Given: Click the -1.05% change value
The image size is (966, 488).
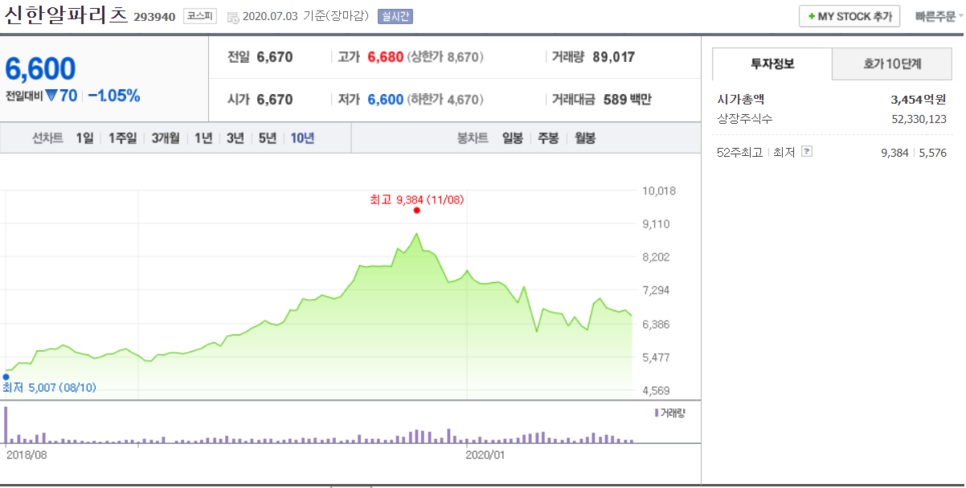Looking at the screenshot, I should [114, 96].
